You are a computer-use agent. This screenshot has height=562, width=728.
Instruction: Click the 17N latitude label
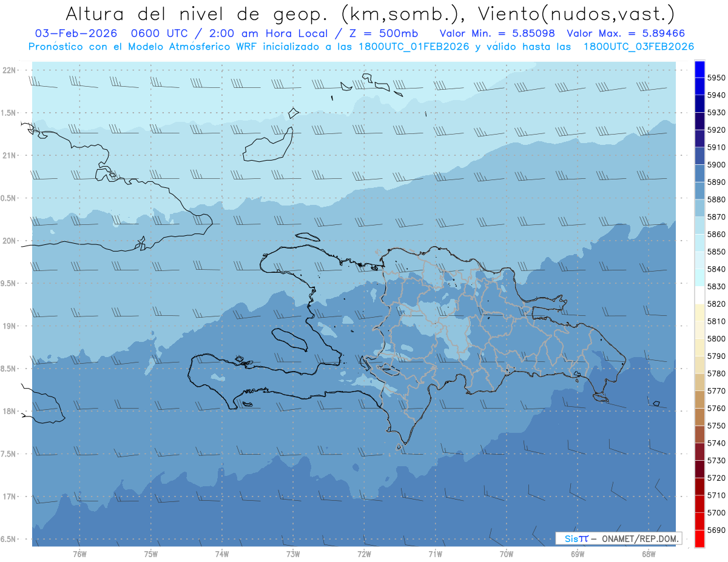tap(9, 497)
